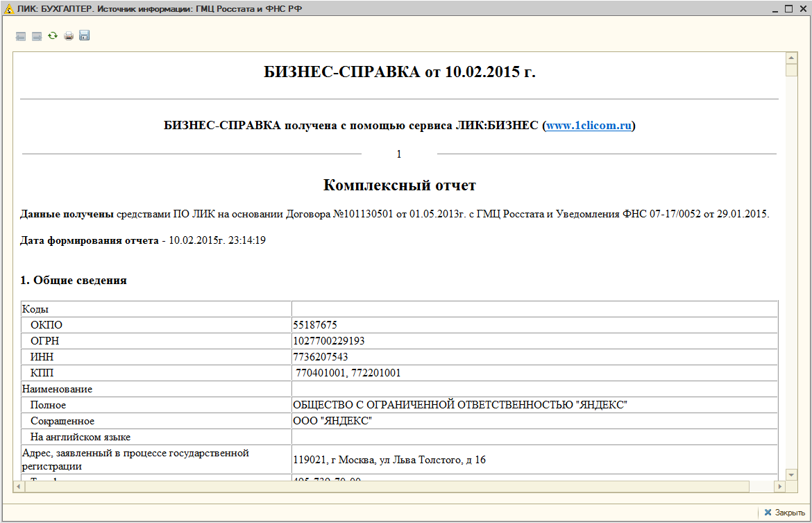The width and height of the screenshot is (812, 523).
Task: Refresh the report with green arrows icon
Action: (x=53, y=35)
